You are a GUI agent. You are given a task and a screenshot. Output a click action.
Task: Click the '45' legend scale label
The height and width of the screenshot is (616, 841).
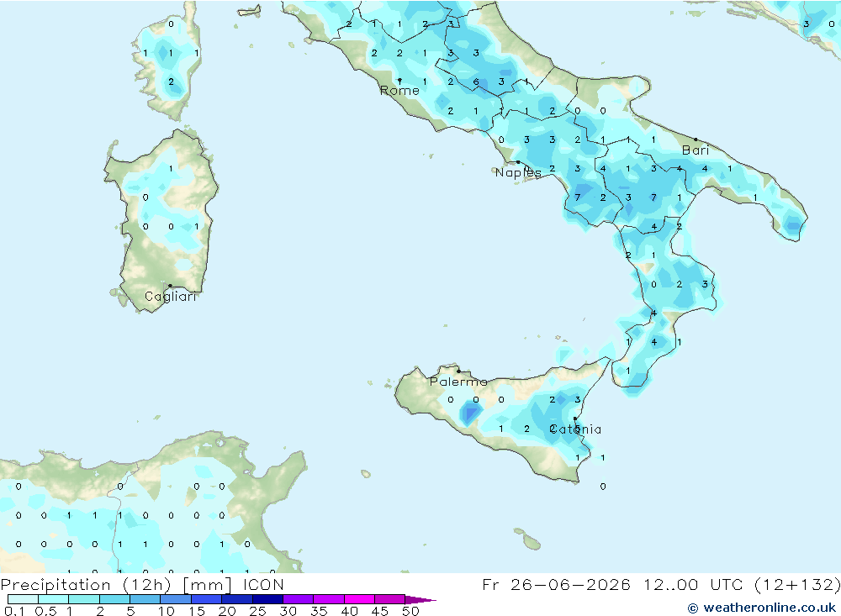coord(380,611)
